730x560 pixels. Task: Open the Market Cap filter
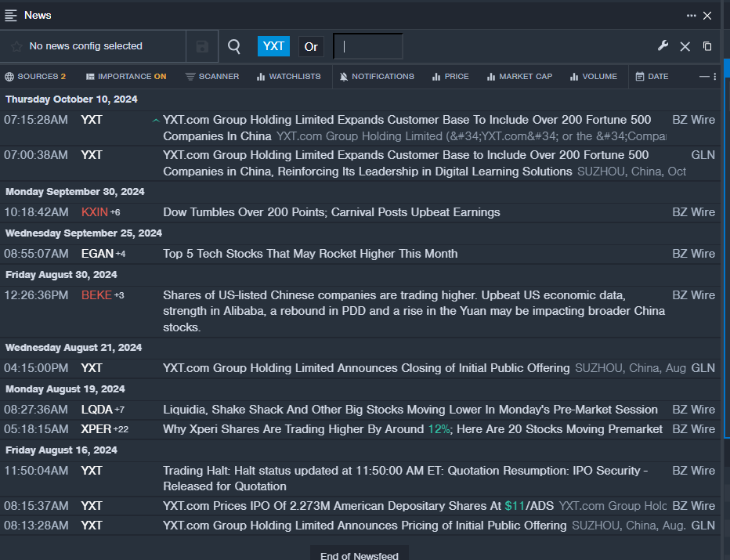(x=519, y=77)
